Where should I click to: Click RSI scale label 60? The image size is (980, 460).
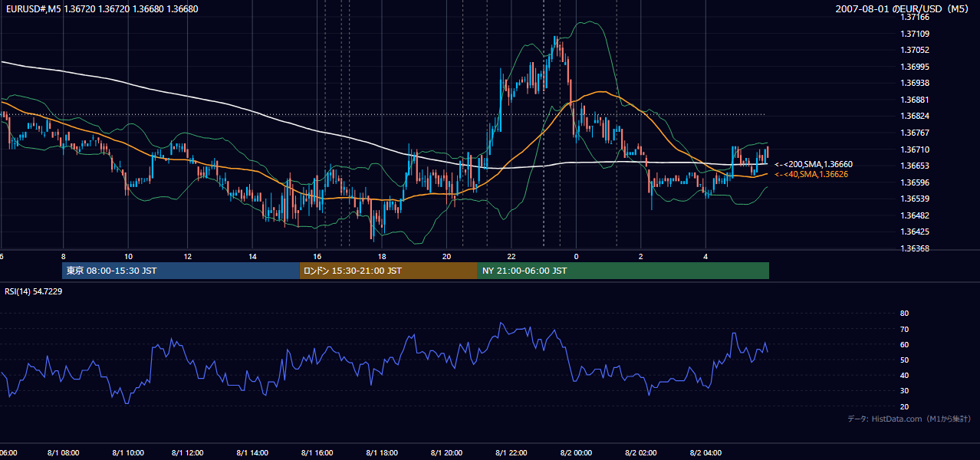(904, 344)
